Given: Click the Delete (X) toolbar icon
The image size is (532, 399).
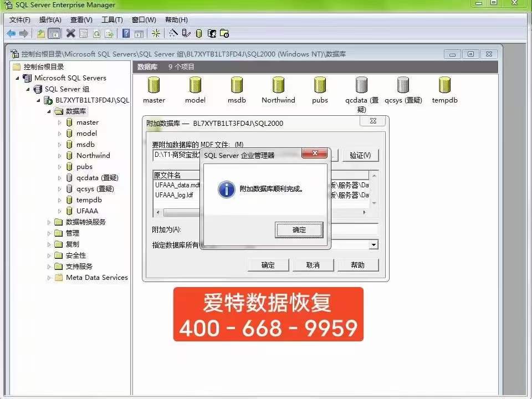Looking at the screenshot, I should coord(70,33).
